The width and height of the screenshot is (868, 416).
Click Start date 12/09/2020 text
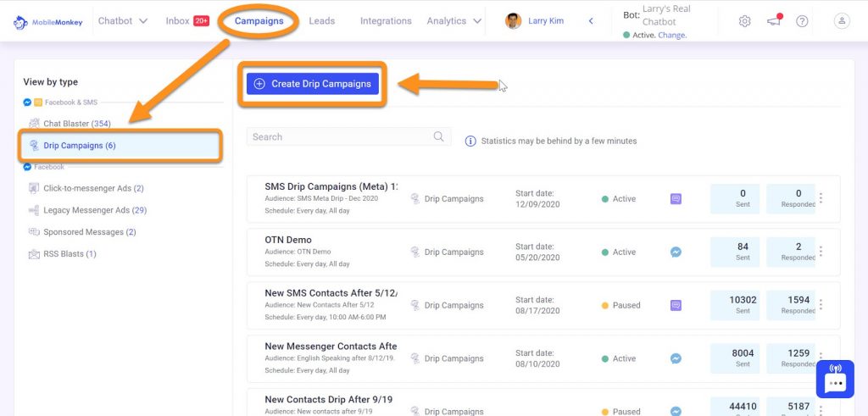click(x=537, y=198)
